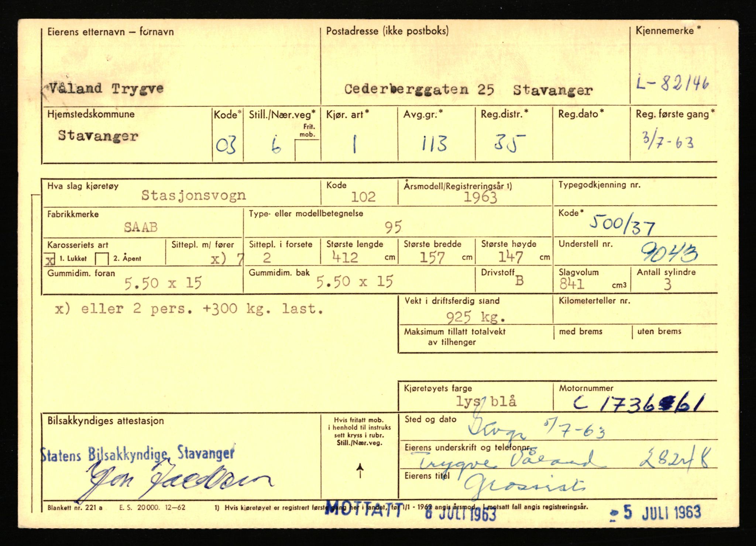This screenshot has width=756, height=546.
Task: Click the seat count '2' under forsete
Action: [267, 257]
